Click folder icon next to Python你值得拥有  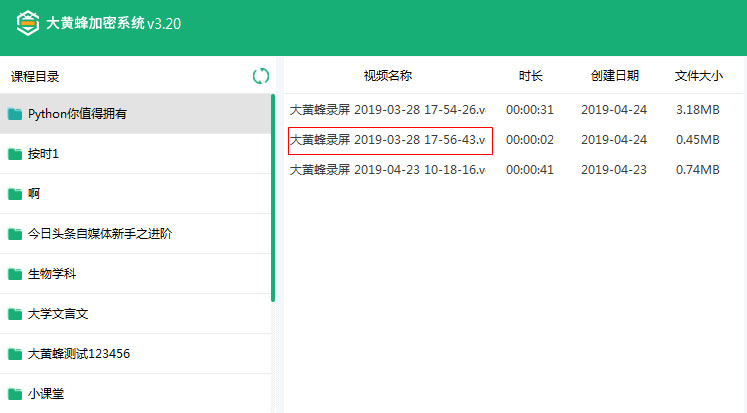click(x=14, y=114)
